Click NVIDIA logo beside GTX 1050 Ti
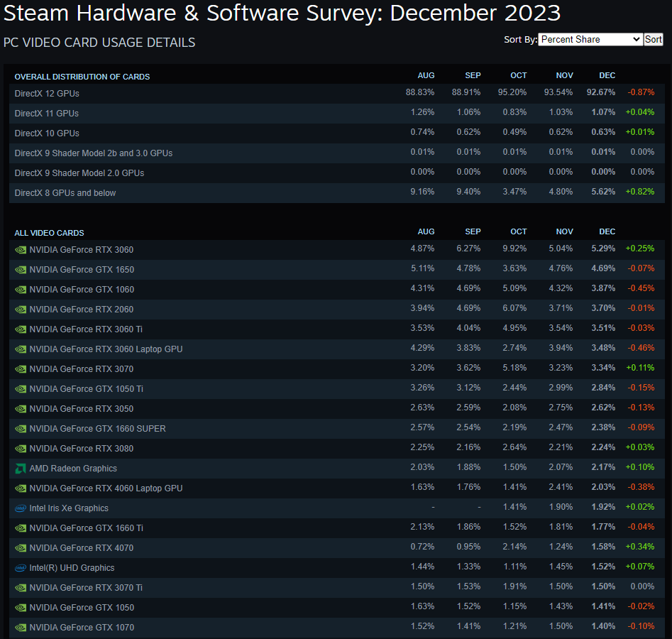The height and width of the screenshot is (639, 672). coord(21,389)
